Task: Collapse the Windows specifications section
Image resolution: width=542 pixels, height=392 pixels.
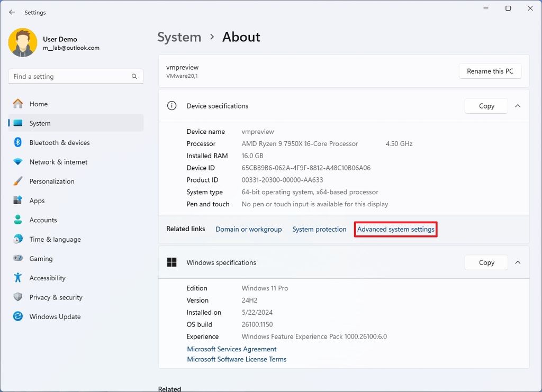Action: pyautogui.click(x=518, y=262)
